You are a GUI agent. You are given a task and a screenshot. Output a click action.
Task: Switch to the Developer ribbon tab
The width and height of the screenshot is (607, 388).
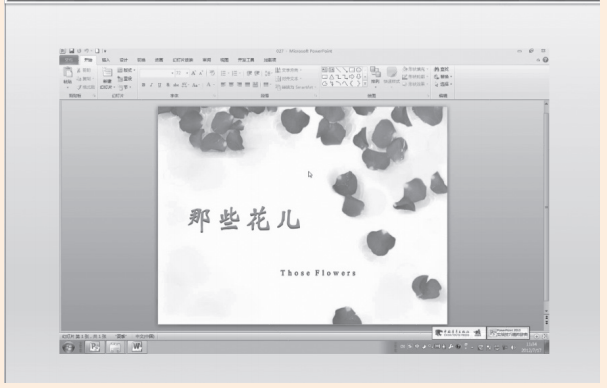point(246,60)
